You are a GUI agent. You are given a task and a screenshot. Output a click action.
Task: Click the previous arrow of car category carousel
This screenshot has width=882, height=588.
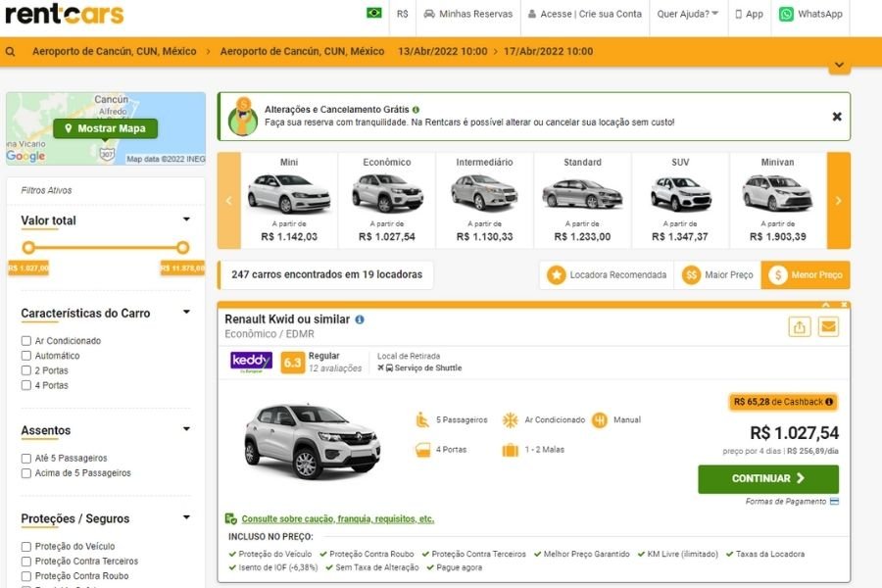pos(229,200)
